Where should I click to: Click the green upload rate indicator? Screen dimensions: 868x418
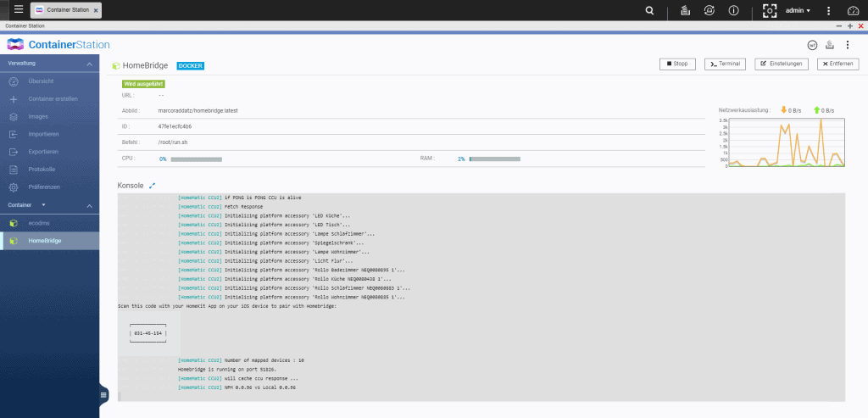823,110
